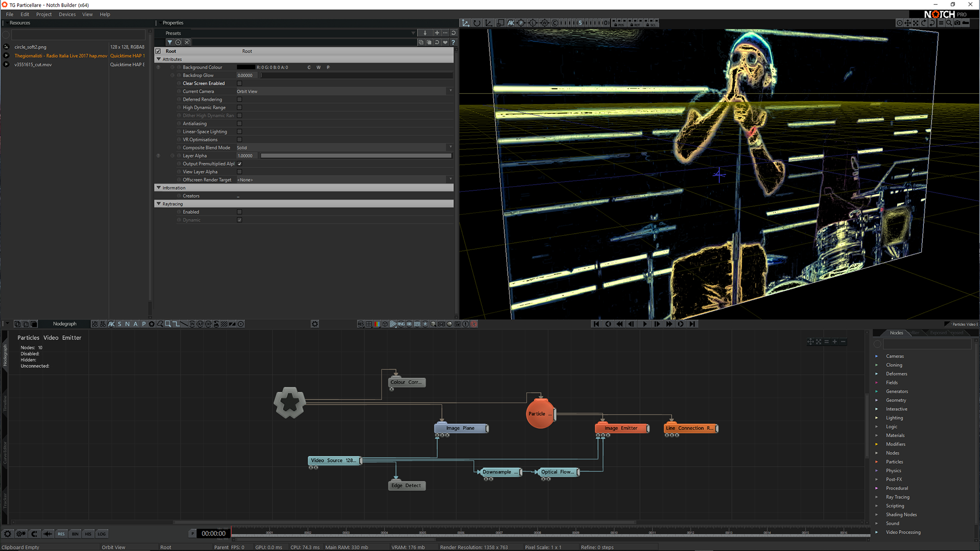Click the camera snapshot icon in viewport toolbar
This screenshot has width=980, height=551.
pyautogui.click(x=957, y=23)
